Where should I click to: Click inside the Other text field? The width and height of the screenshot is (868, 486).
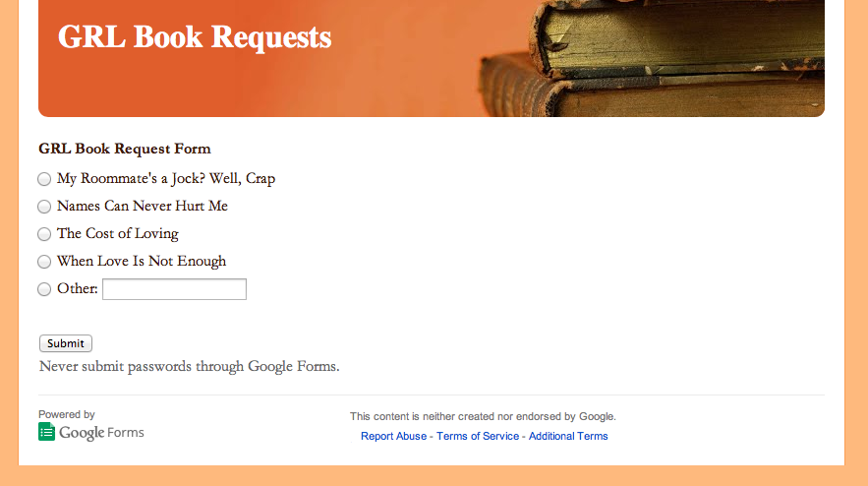pos(174,289)
